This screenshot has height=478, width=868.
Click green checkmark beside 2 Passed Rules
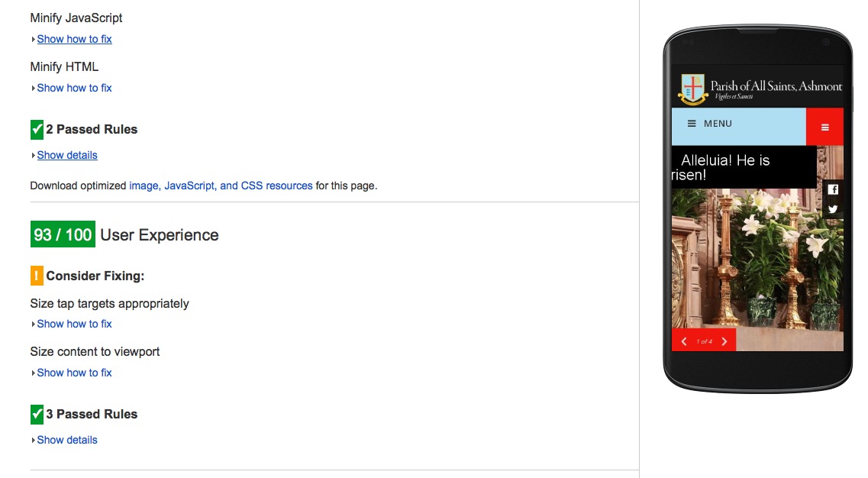click(37, 130)
